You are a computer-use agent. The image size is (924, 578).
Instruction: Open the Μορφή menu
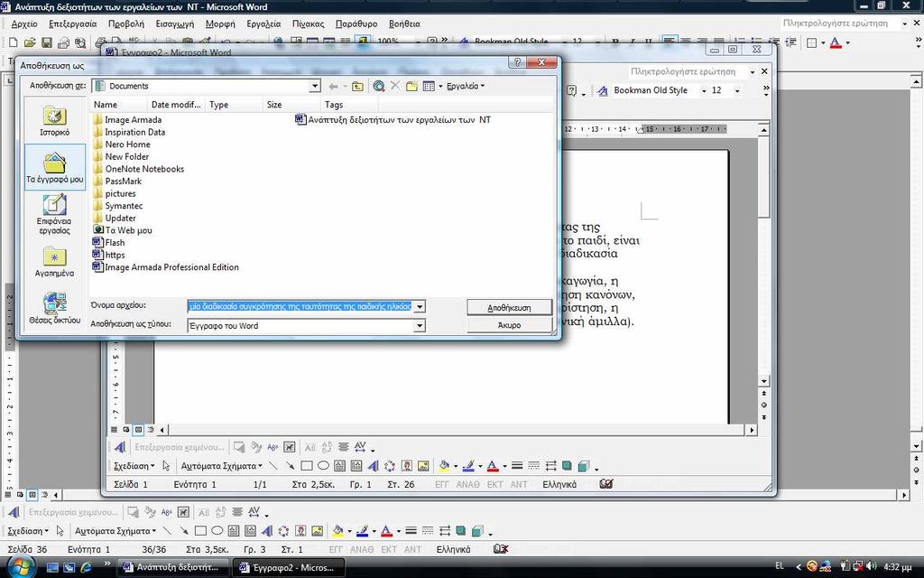tap(220, 24)
